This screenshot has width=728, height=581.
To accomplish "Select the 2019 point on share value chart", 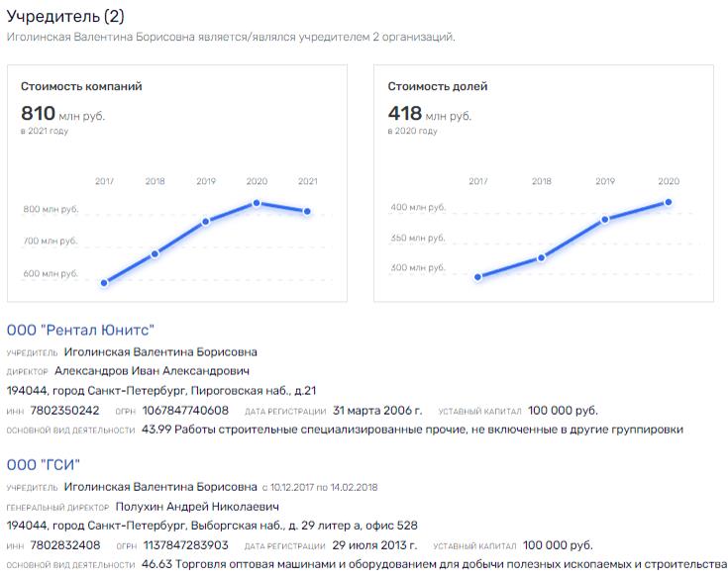I will coord(604,220).
